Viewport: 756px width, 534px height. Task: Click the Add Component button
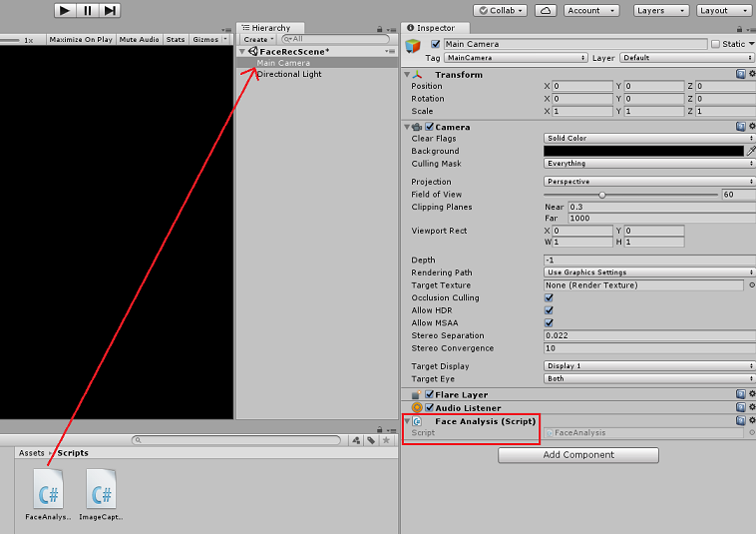click(x=578, y=455)
